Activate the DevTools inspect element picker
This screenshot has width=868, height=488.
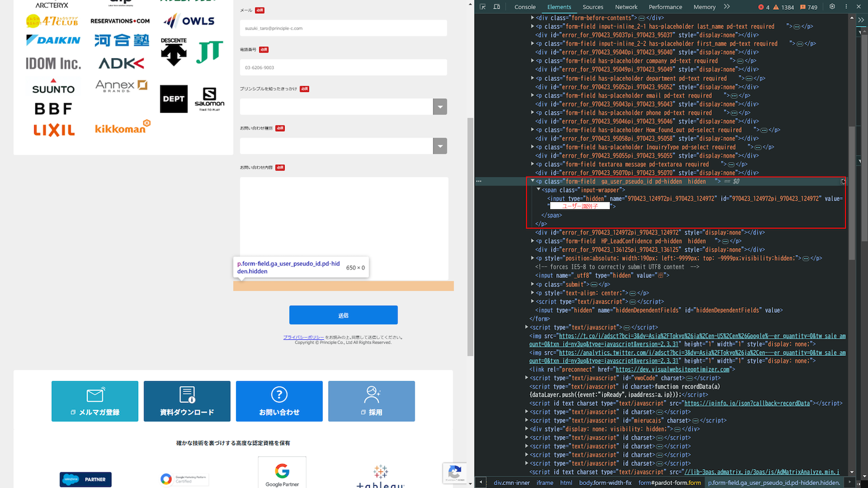click(x=483, y=7)
